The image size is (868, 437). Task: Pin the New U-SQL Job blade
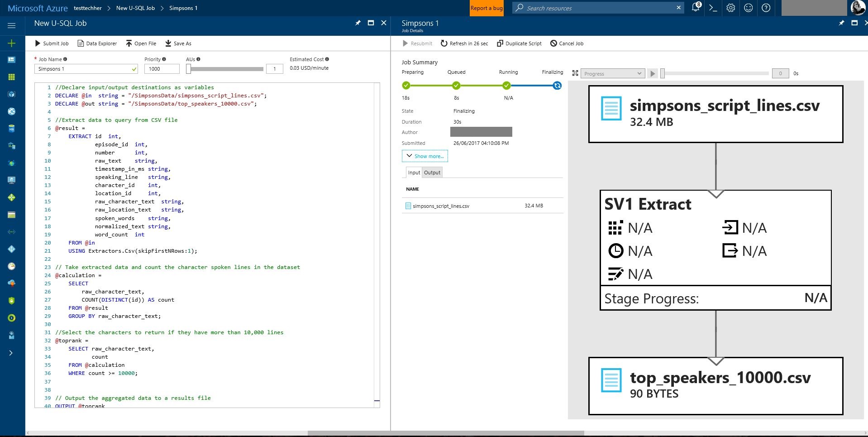[358, 23]
